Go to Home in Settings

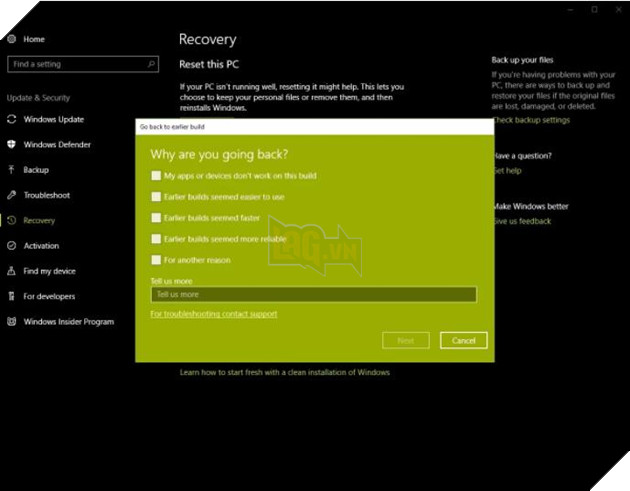[x=34, y=39]
